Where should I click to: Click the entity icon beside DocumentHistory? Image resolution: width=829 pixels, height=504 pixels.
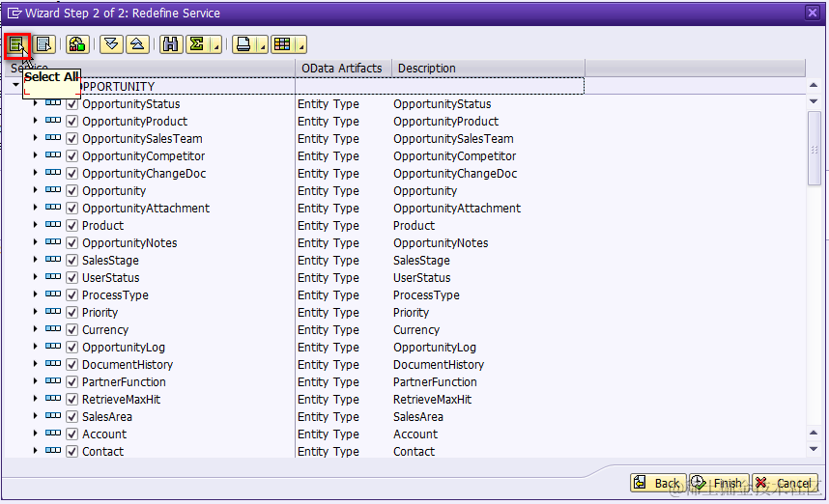tap(53, 364)
